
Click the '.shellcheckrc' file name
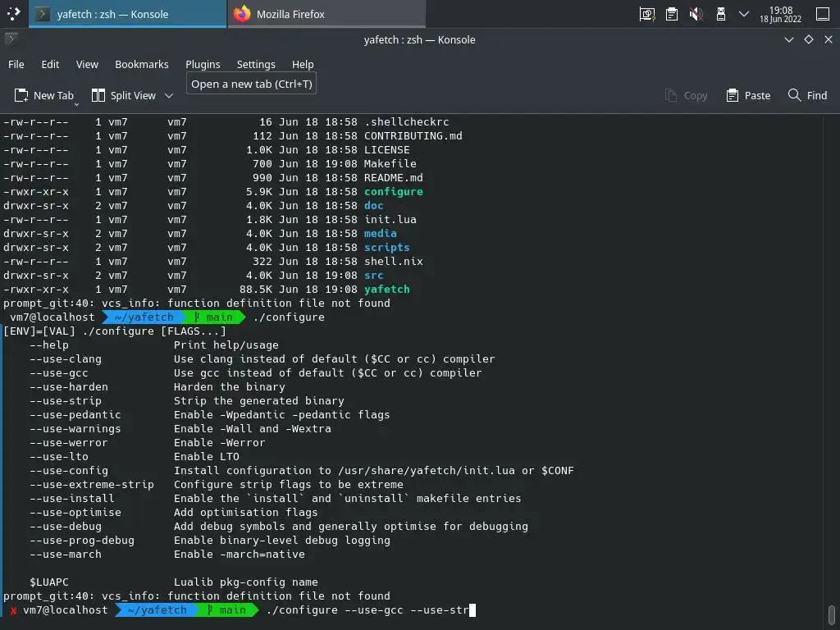(407, 122)
